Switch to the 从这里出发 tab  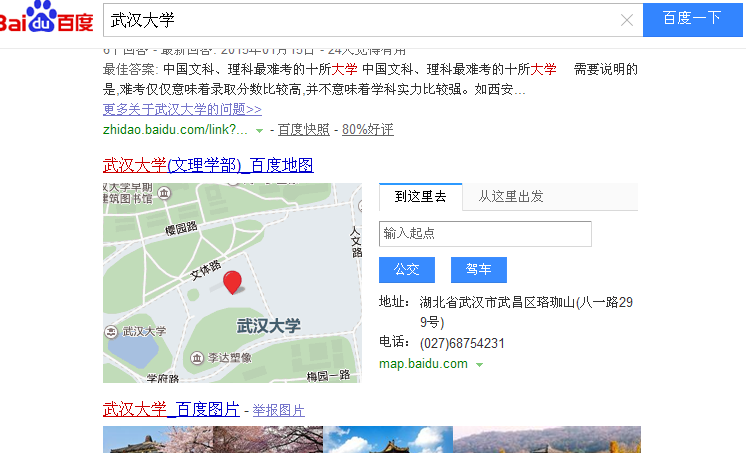tap(511, 197)
